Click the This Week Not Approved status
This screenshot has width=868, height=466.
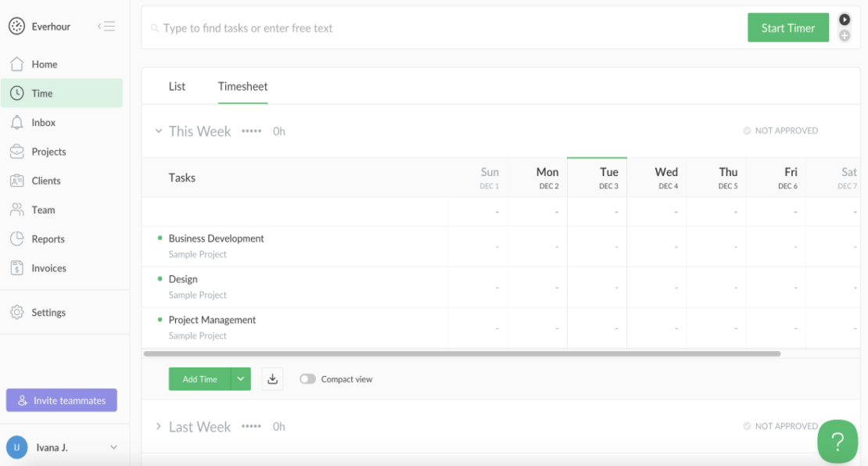point(780,131)
